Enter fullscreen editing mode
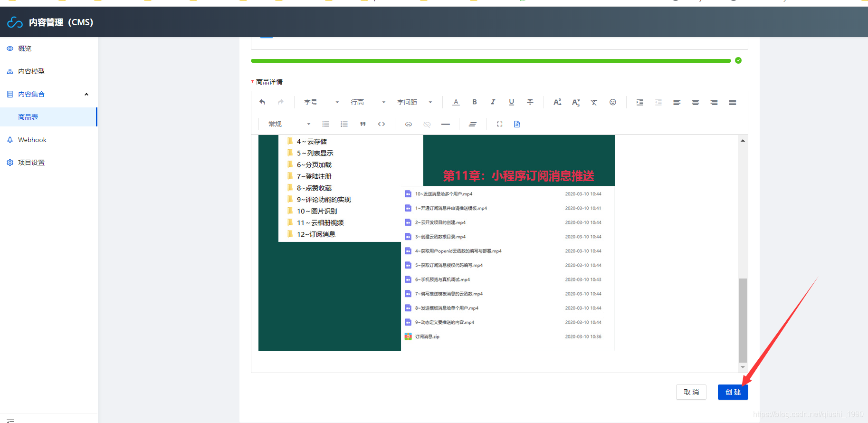Image resolution: width=868 pixels, height=423 pixels. [x=500, y=124]
